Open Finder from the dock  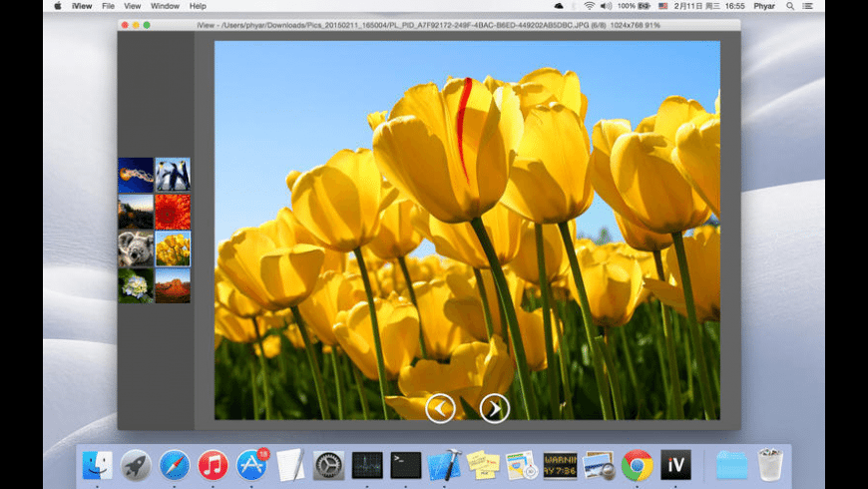tap(98, 465)
